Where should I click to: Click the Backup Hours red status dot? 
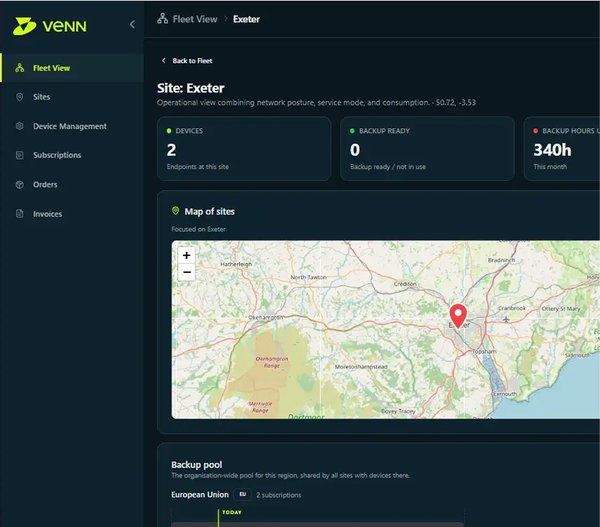(x=535, y=131)
